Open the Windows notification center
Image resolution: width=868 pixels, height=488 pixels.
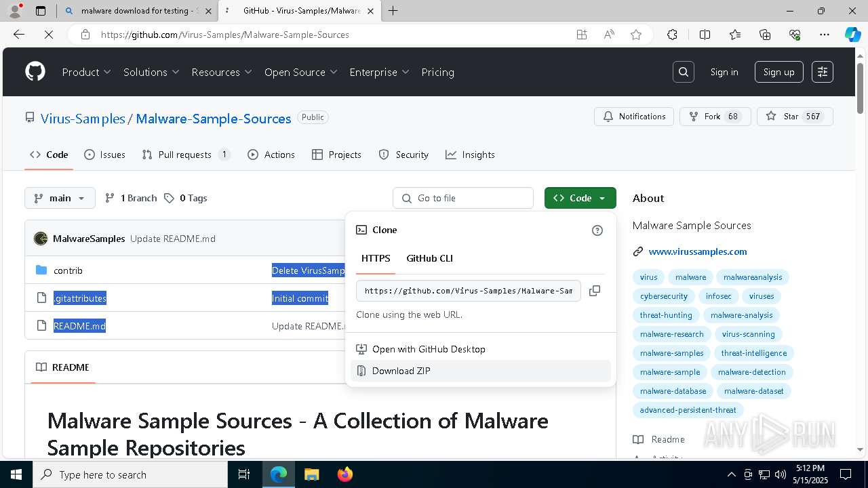coord(846,474)
